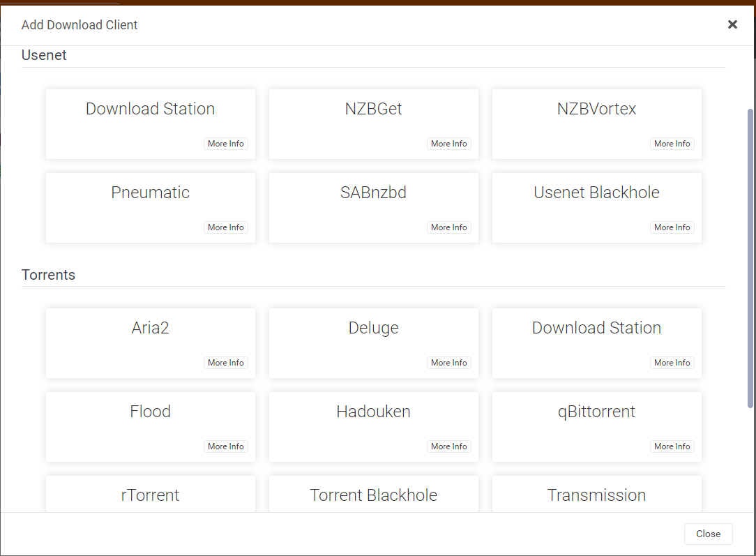This screenshot has height=556, width=756.
Task: Open More Info for NZBGet
Action: [x=449, y=144]
